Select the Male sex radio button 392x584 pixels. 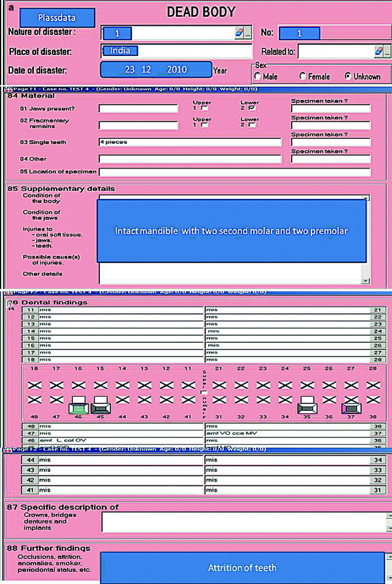coord(258,77)
